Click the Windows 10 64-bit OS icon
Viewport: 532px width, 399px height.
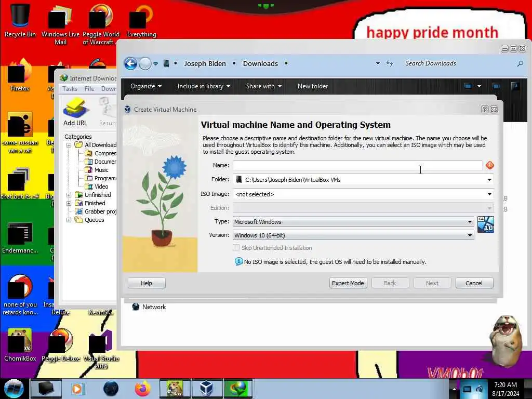tap(486, 224)
